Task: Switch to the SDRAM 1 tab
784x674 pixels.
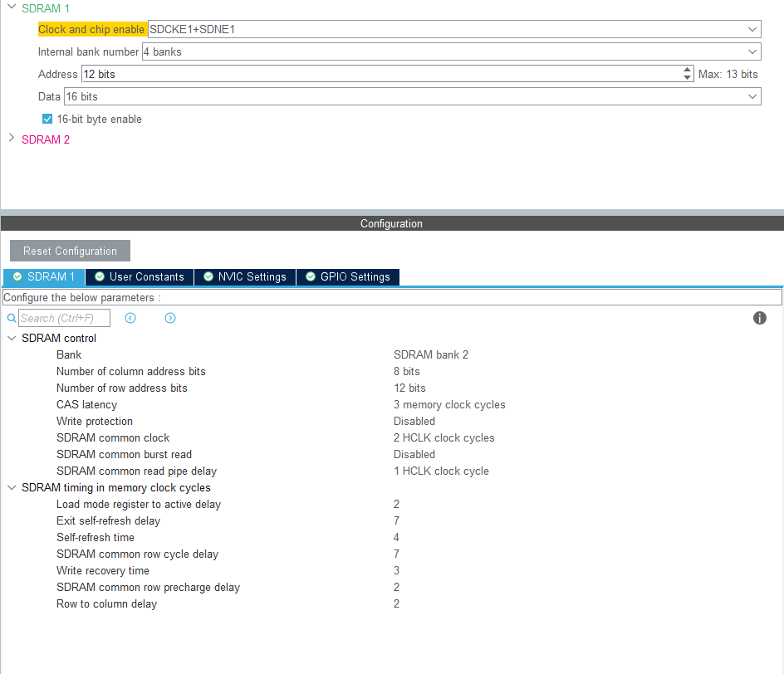Action: coord(44,276)
